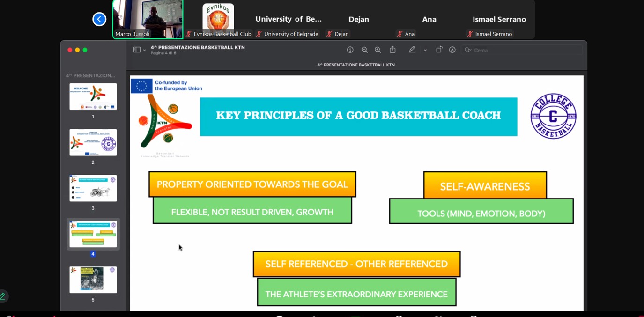The image size is (644, 317).
Task: Go to previous participants with blue arrow
Action: (99, 19)
